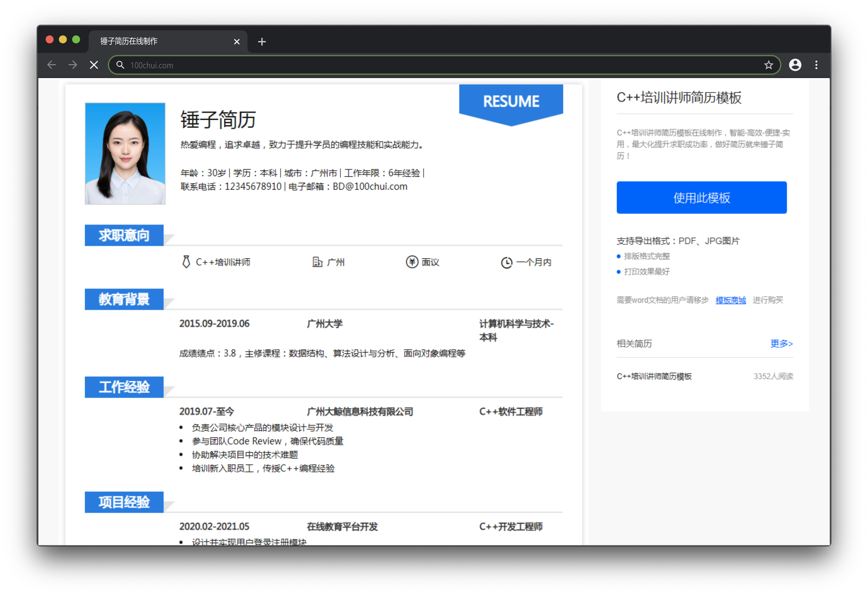Click sidebar title C++培训讲师简历模板
The height and width of the screenshot is (595, 868).
[x=679, y=97]
